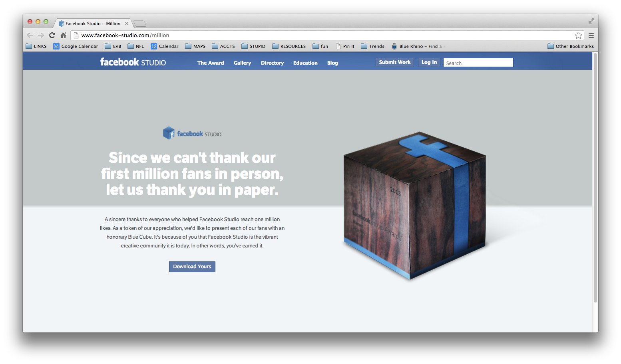
Task: Open the LINKS bookmark folder
Action: 36,46
